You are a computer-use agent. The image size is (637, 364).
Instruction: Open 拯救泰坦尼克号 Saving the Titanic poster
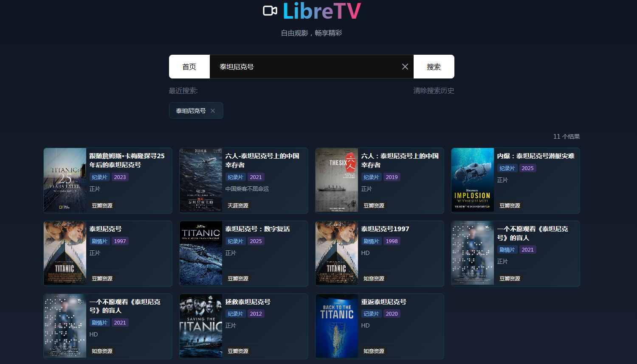pos(201,326)
